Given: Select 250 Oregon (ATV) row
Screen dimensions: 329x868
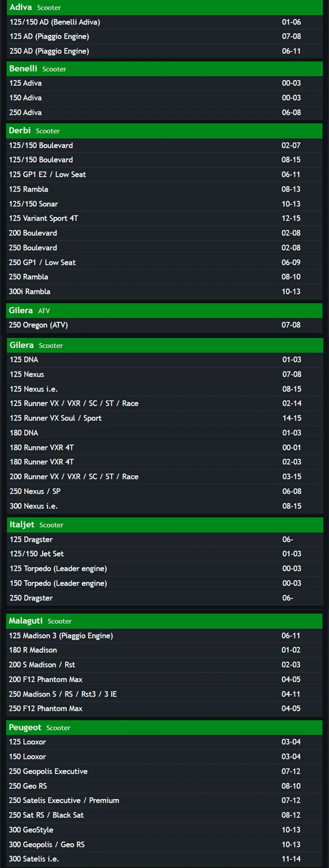Looking at the screenshot, I should [x=164, y=325].
